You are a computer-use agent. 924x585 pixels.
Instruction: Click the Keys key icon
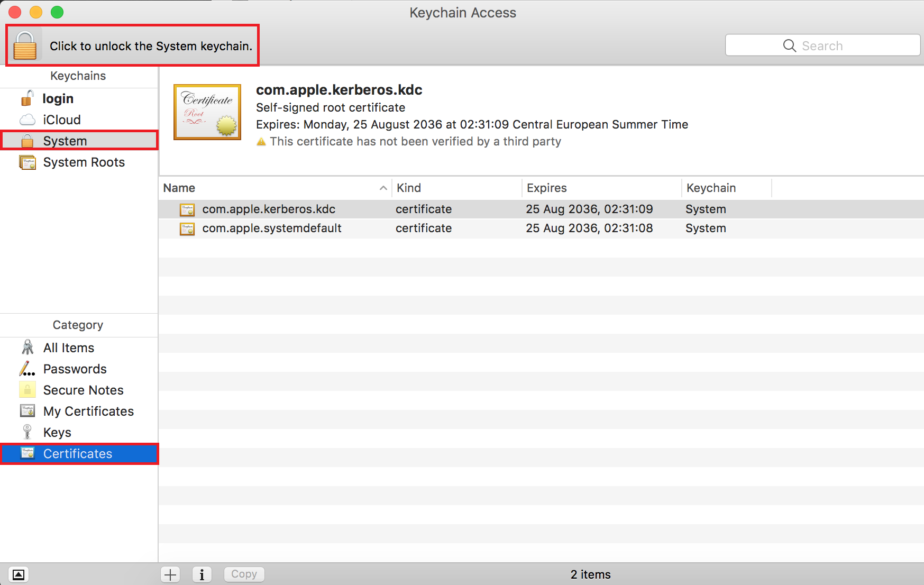coord(27,432)
